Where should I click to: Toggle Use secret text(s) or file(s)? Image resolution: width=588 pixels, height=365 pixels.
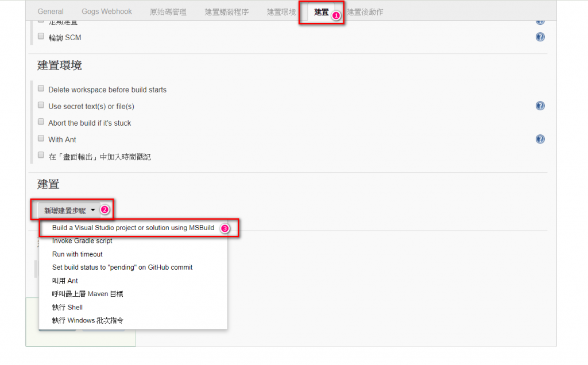(x=41, y=105)
